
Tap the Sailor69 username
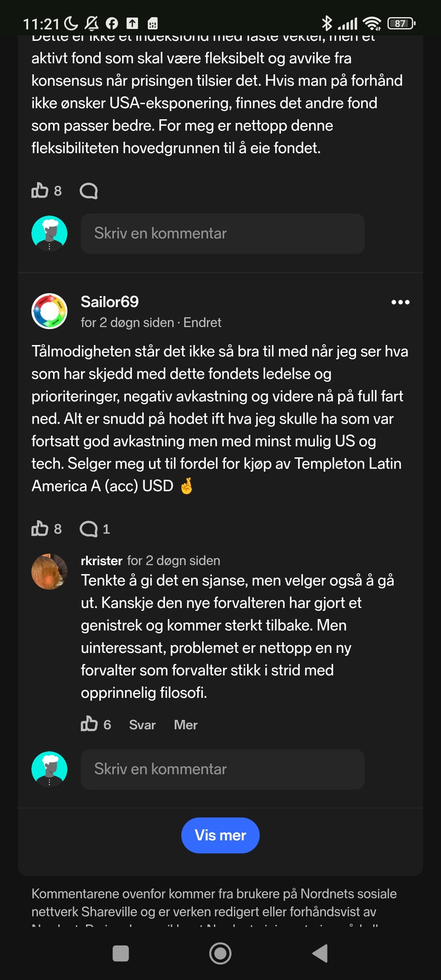tap(109, 302)
